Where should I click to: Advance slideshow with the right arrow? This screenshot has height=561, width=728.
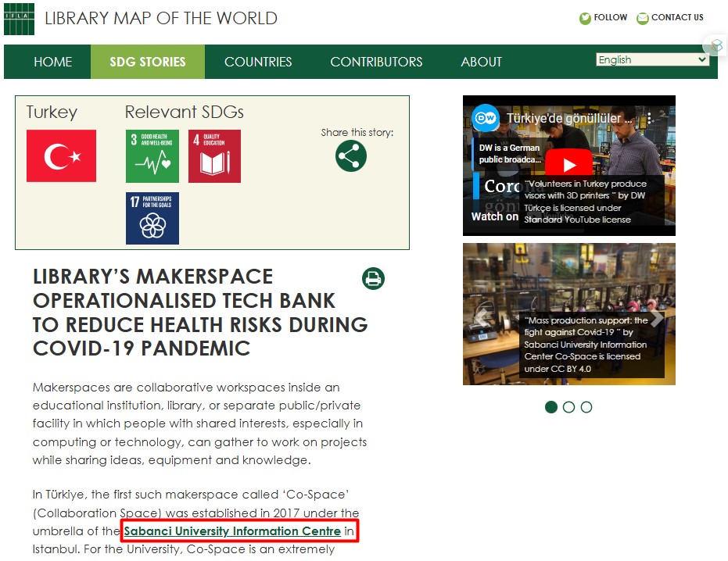(657, 318)
